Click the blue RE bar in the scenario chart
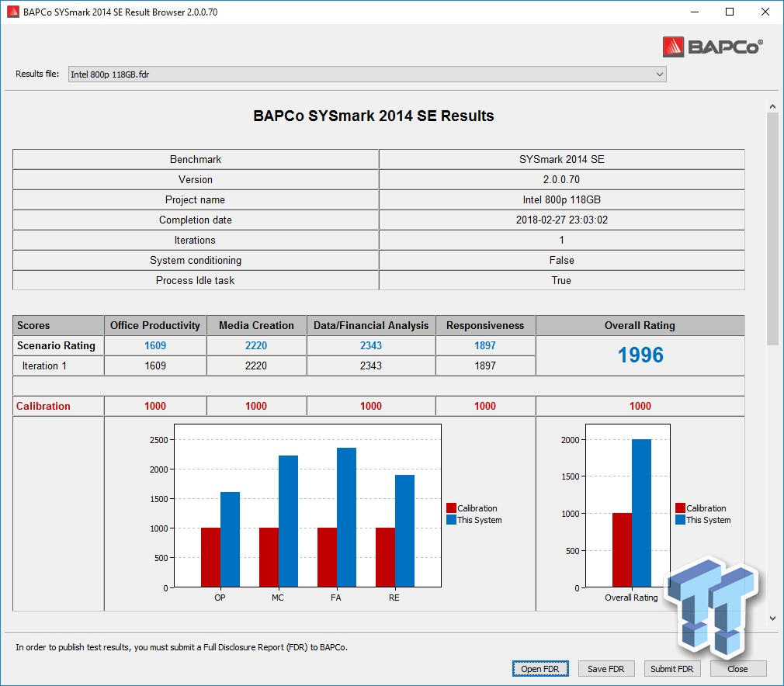 click(404, 531)
